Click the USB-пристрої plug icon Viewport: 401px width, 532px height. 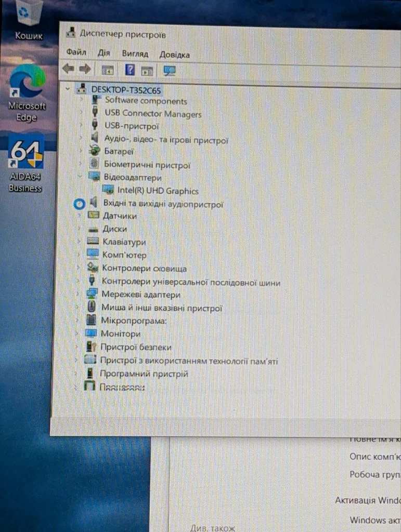95,125
